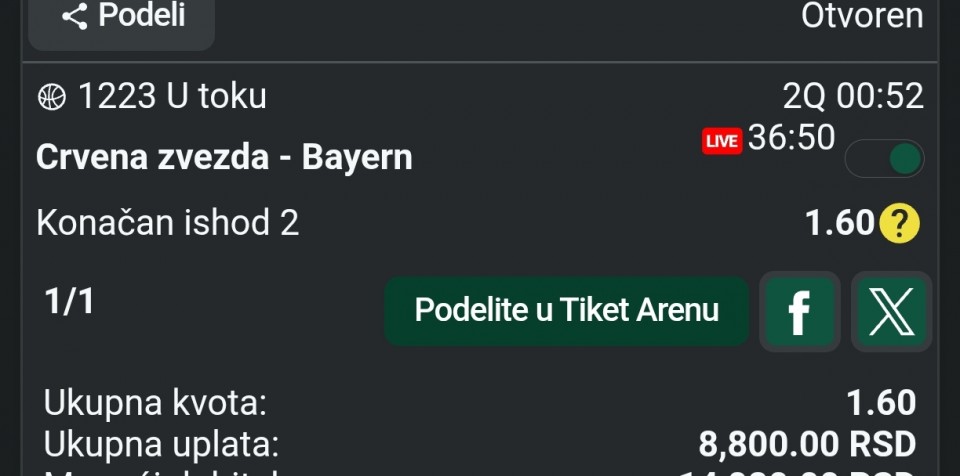Click the red LIVE badge

[721, 142]
